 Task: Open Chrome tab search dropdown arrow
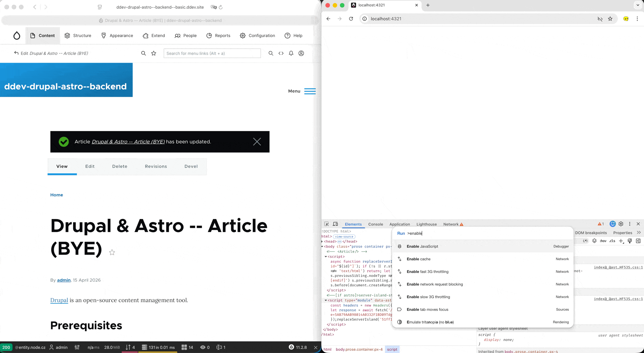click(x=638, y=5)
